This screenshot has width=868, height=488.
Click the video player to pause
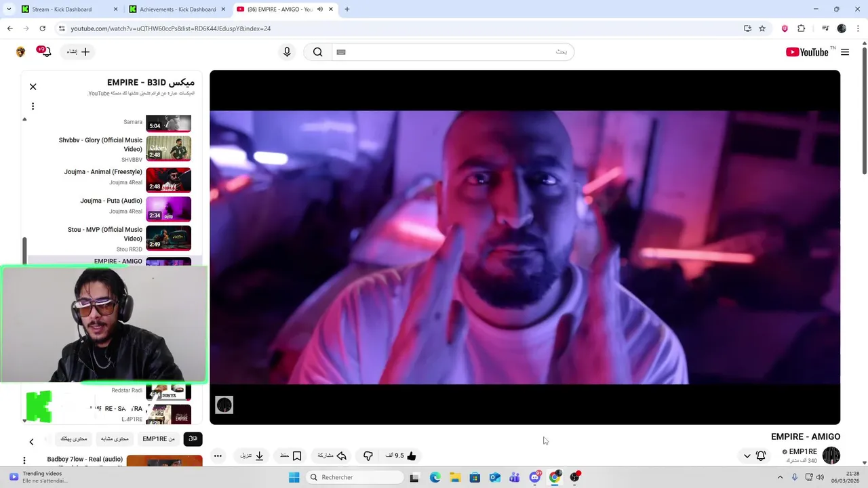point(525,247)
